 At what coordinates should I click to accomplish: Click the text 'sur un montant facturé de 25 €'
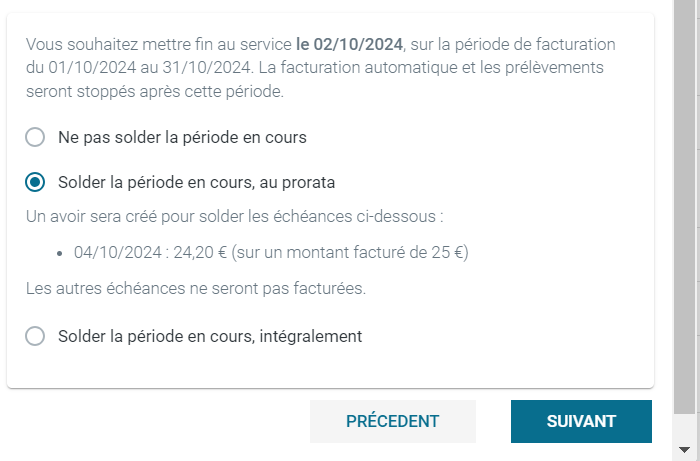click(x=350, y=253)
